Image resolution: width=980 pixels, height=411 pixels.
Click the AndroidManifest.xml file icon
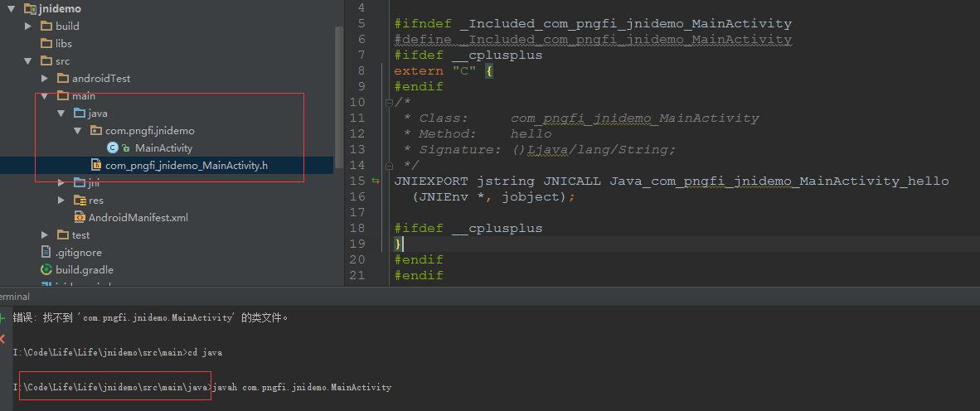80,218
